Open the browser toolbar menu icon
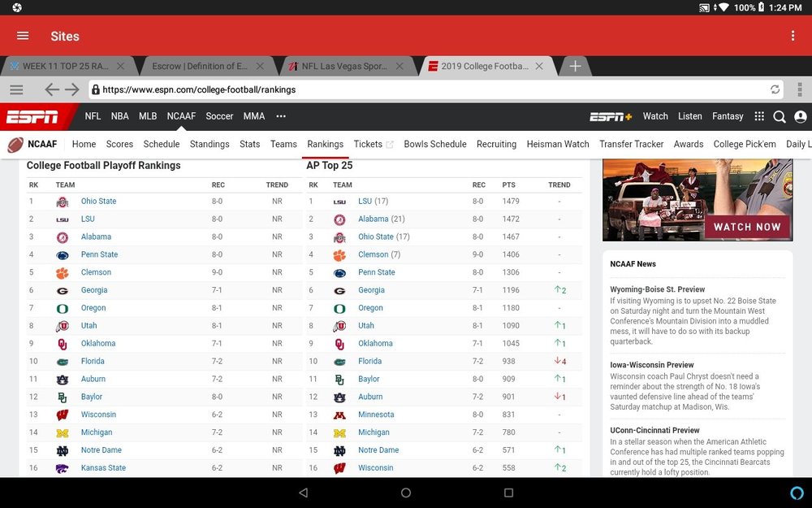The height and width of the screenshot is (508, 812). coord(16,89)
